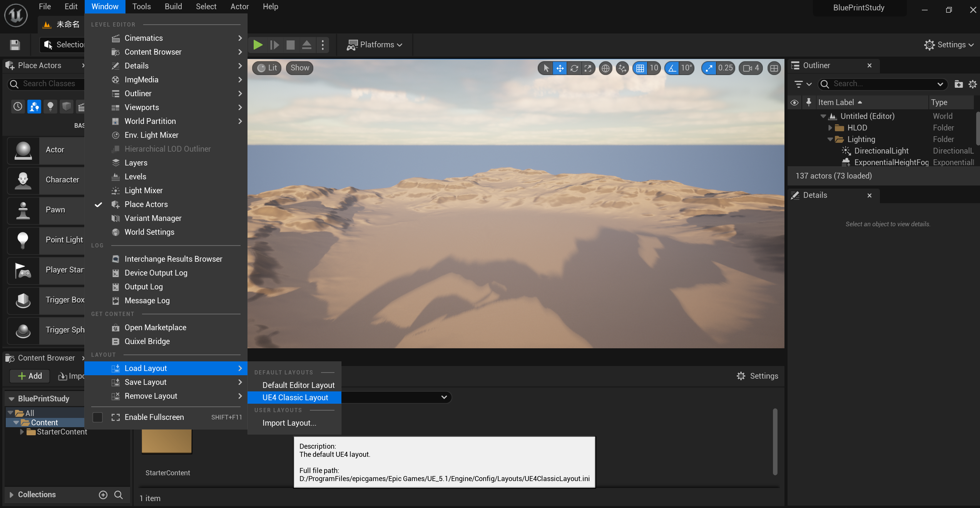Open StarterContent folder thumbnail
980x508 pixels.
(x=167, y=441)
